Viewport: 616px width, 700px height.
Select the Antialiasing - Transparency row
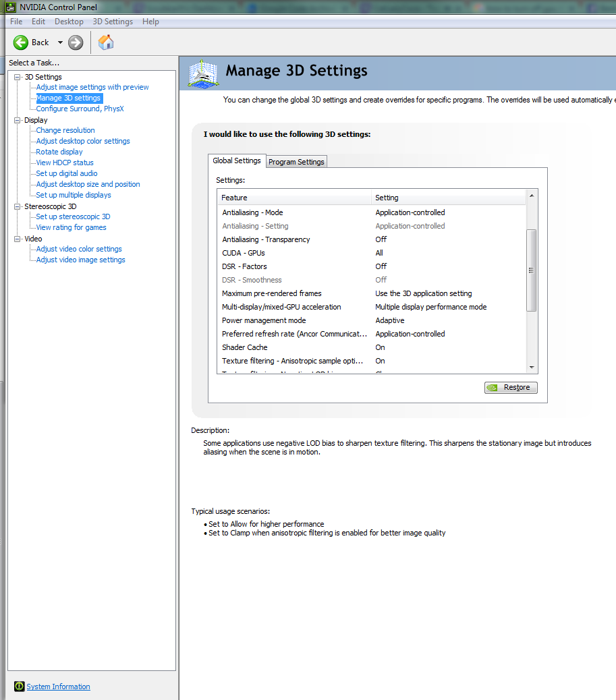click(372, 239)
